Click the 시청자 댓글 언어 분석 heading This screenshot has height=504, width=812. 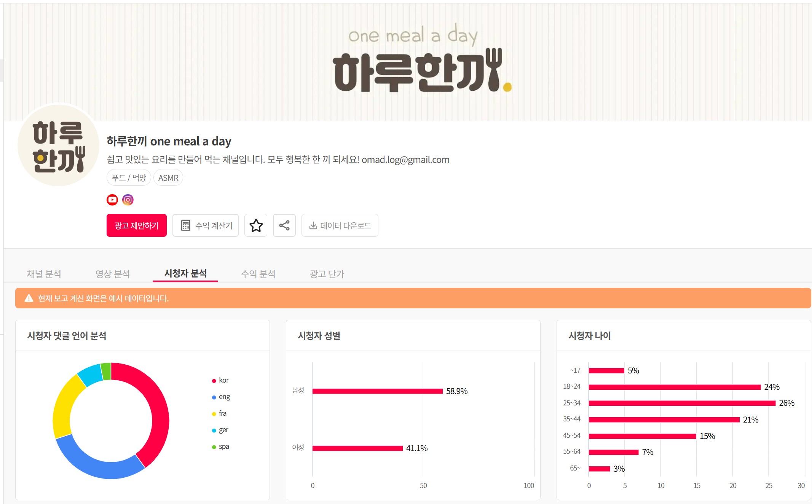pos(67,336)
